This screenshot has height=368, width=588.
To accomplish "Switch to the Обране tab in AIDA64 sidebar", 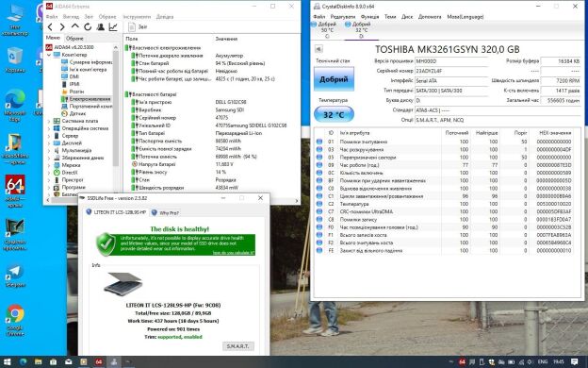I will [74, 39].
